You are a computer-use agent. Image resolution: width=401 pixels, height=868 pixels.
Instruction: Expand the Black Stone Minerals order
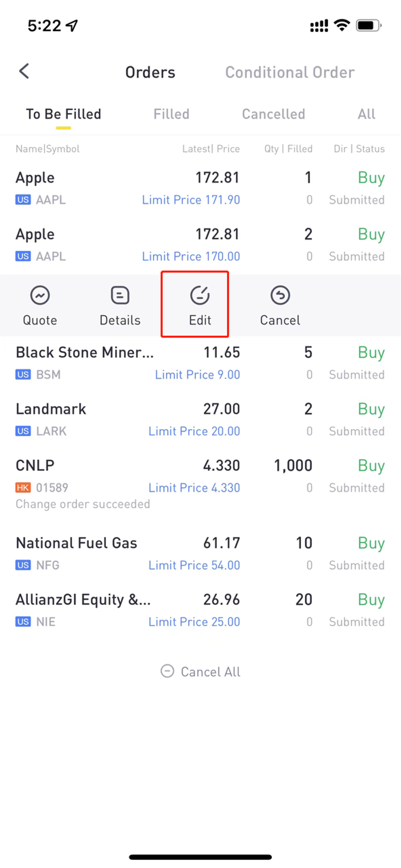[200, 363]
